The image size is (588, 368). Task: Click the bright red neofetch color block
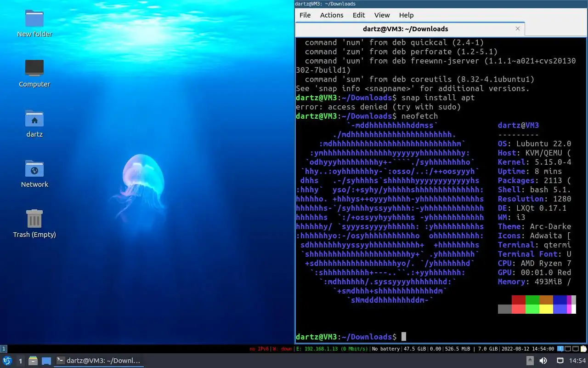pos(519,309)
